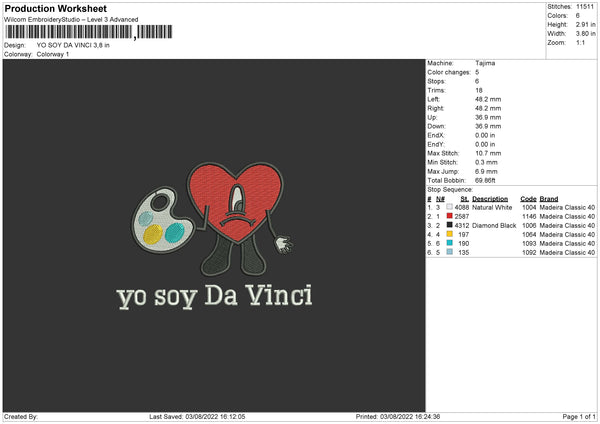Click the Up value 36.9 mm
Image resolution: width=600 pixels, height=424 pixels.
click(488, 117)
